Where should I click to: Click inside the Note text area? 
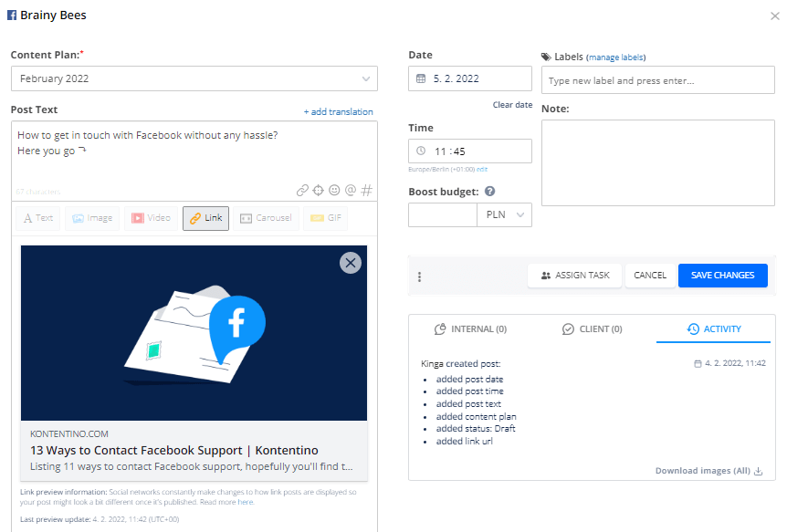click(x=658, y=162)
